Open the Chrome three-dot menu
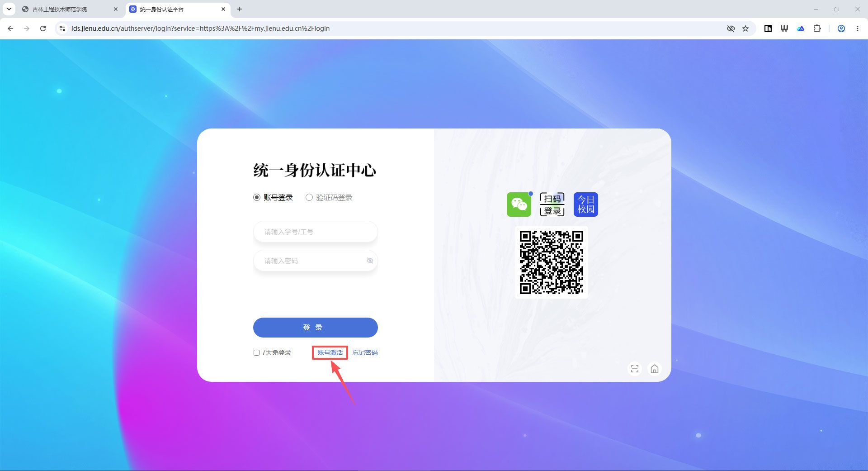Viewport: 868px width, 471px height. [x=858, y=29]
